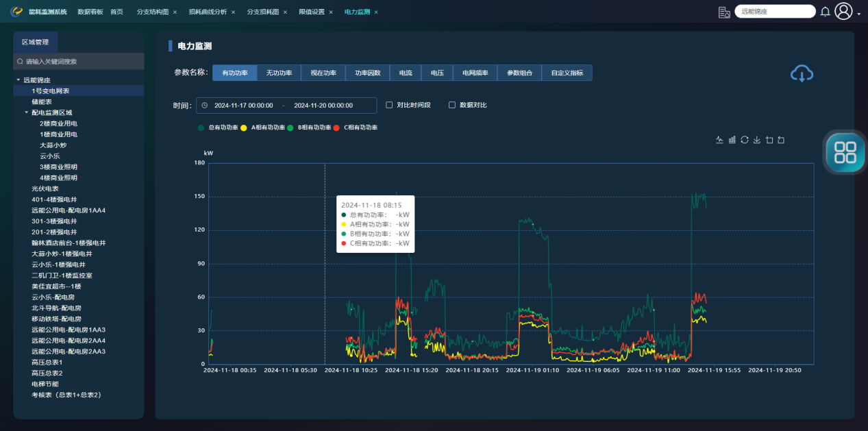
Task: Select the 无功功率 parameter button
Action: [x=279, y=73]
